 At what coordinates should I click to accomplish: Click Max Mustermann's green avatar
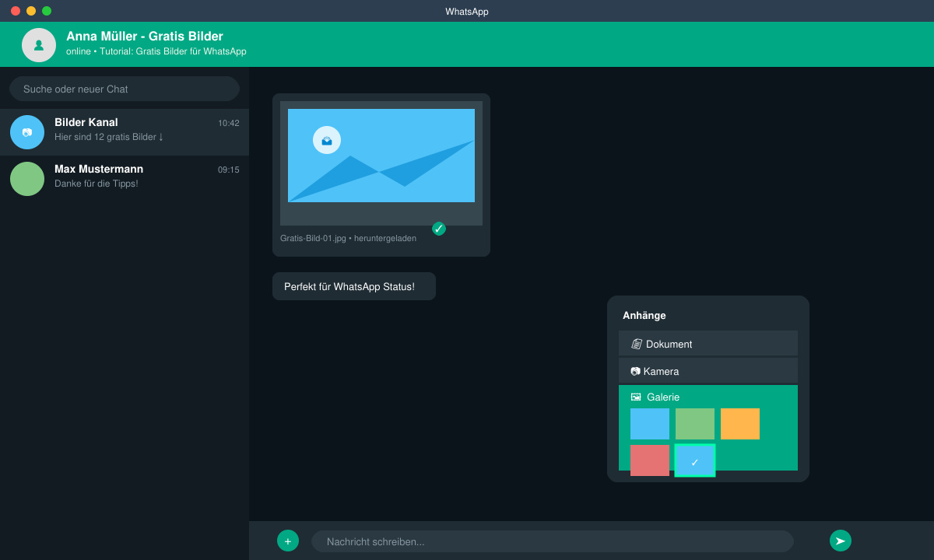click(27, 179)
